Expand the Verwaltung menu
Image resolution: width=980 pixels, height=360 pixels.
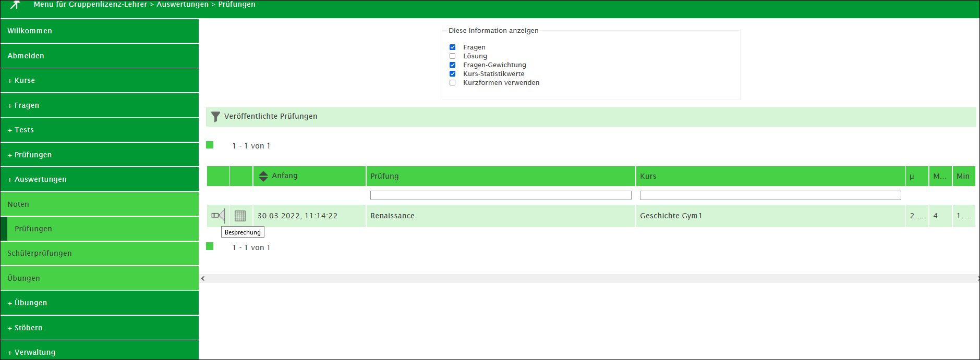(100, 351)
